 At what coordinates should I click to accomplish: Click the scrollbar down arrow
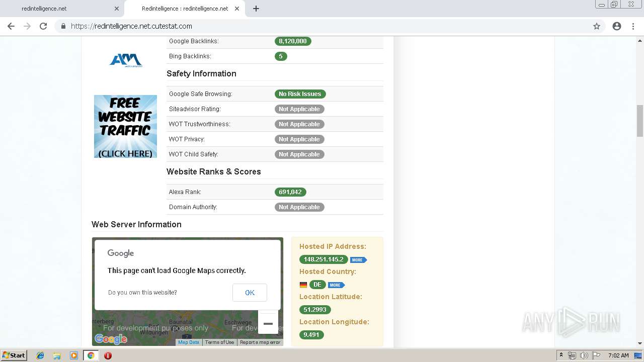[x=640, y=344]
